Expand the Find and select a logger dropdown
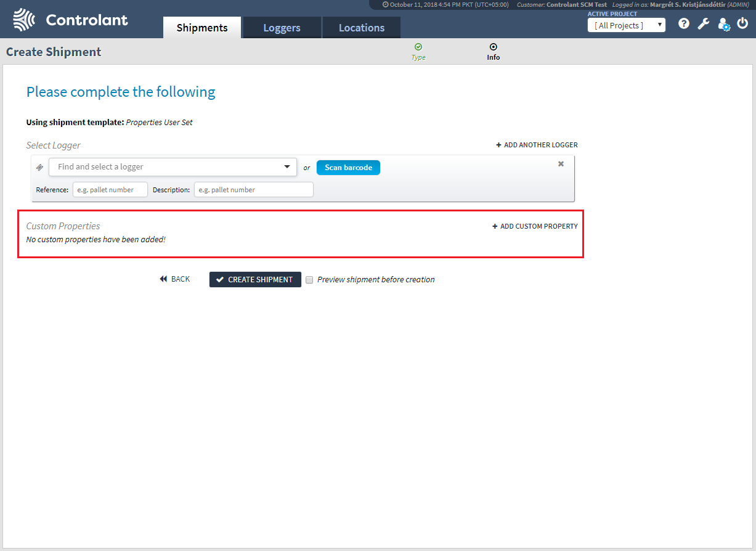Viewport: 756px width, 551px height. pos(173,167)
